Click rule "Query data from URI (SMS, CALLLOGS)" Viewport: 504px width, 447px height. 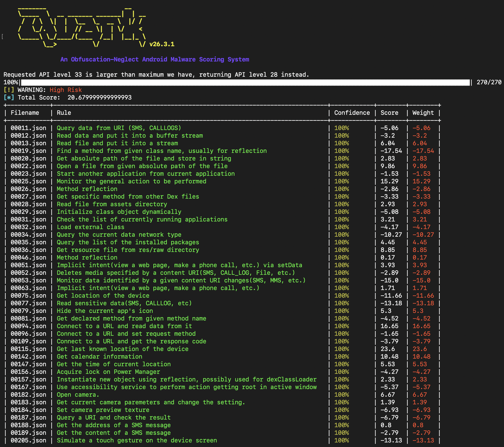pyautogui.click(x=119, y=128)
